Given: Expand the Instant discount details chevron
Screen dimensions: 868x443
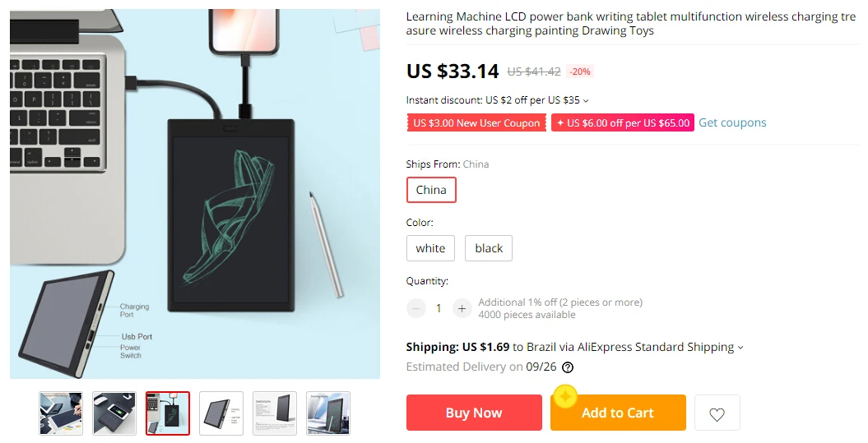Looking at the screenshot, I should [587, 100].
